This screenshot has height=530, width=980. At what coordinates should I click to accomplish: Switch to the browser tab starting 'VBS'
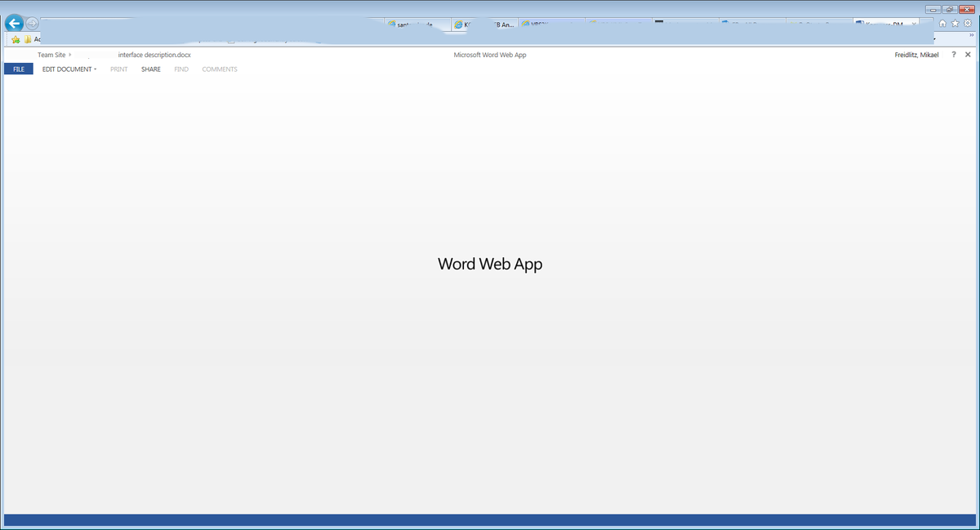(x=550, y=24)
